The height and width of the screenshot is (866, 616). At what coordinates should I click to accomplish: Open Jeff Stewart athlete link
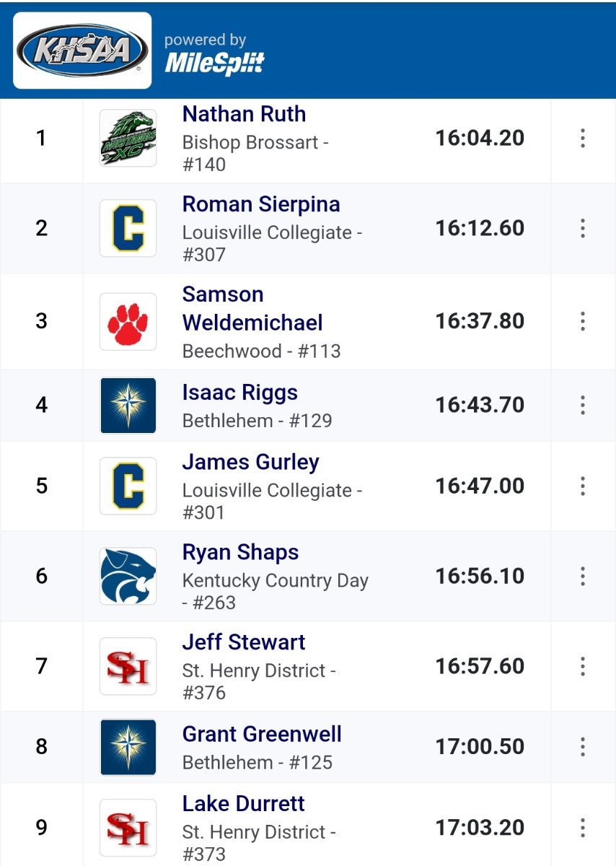(244, 642)
